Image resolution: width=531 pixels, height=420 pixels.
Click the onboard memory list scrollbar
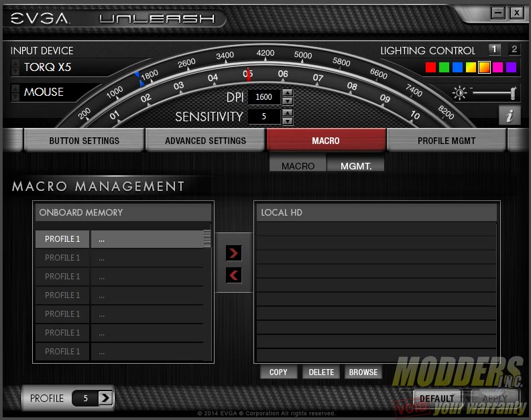click(x=207, y=239)
